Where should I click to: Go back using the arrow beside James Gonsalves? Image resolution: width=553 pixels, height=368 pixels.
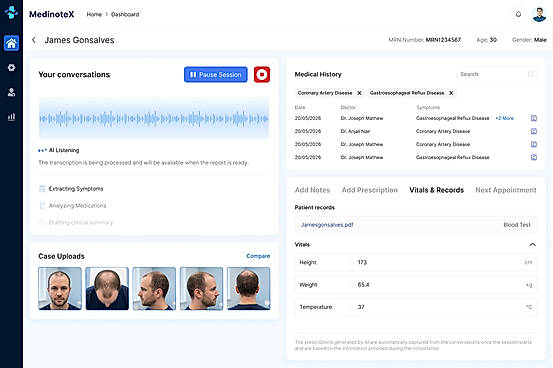[34, 40]
